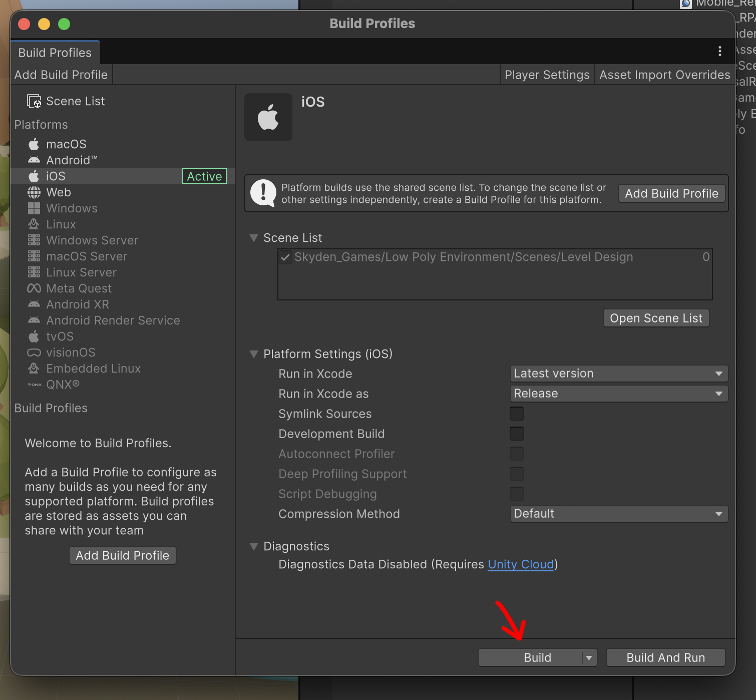
Task: Uncheck the Level Design scene checkbox
Action: click(285, 257)
